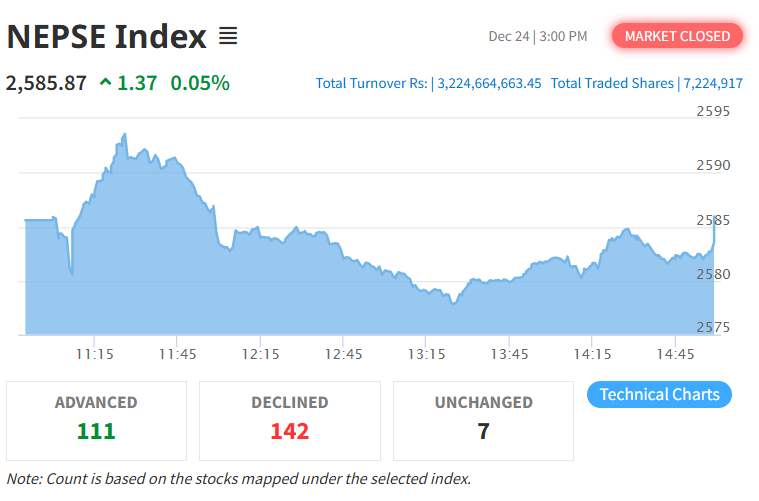Image resolution: width=759 pixels, height=501 pixels.
Task: Click the 14:45 time axis label
Action: coord(675,354)
